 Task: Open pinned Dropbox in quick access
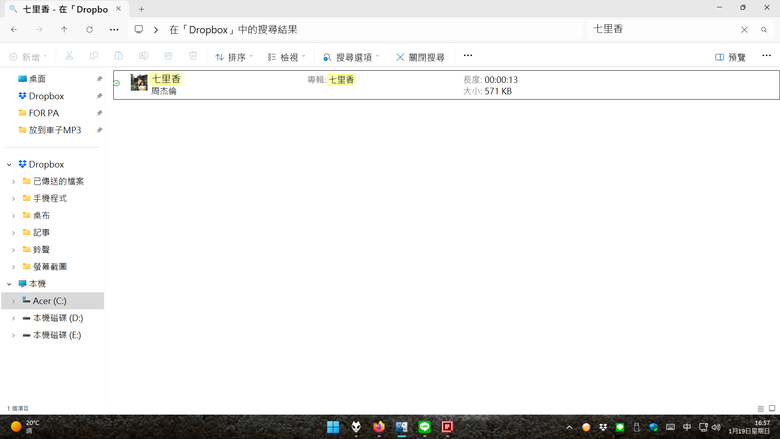[46, 96]
